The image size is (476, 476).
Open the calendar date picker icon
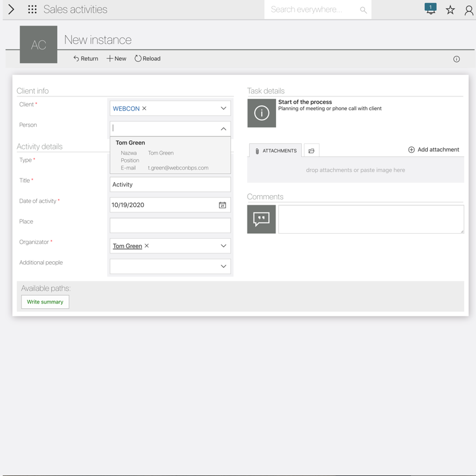tap(222, 205)
